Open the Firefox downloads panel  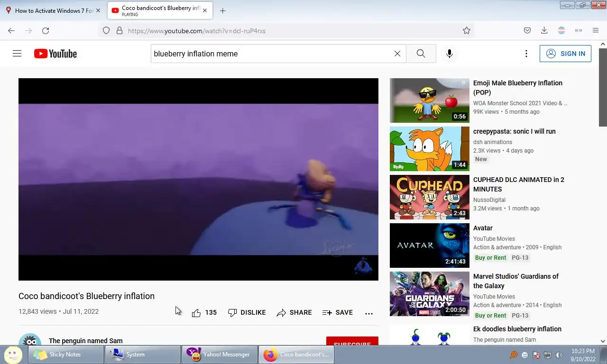544,30
